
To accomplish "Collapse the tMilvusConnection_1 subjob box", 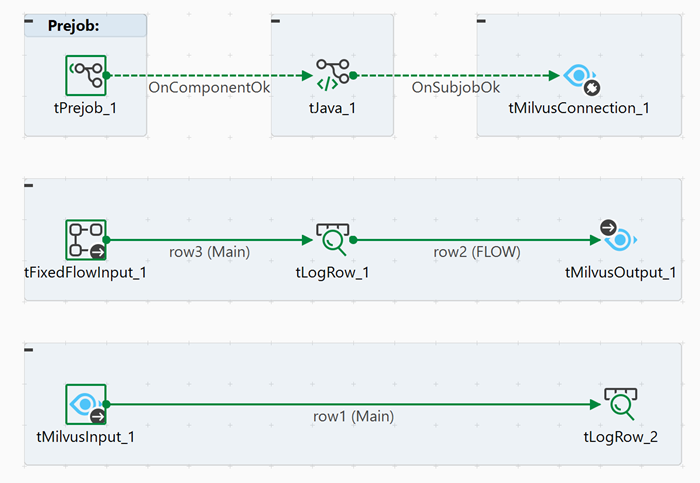I will [x=482, y=21].
